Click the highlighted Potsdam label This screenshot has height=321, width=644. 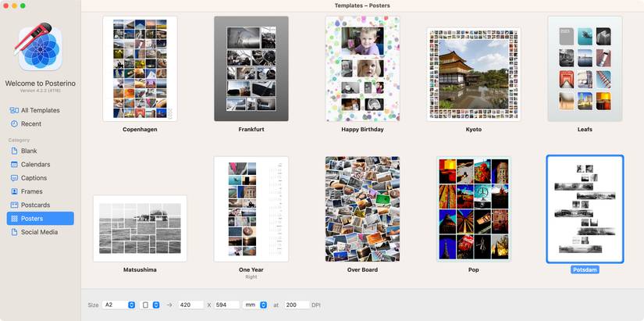click(585, 269)
